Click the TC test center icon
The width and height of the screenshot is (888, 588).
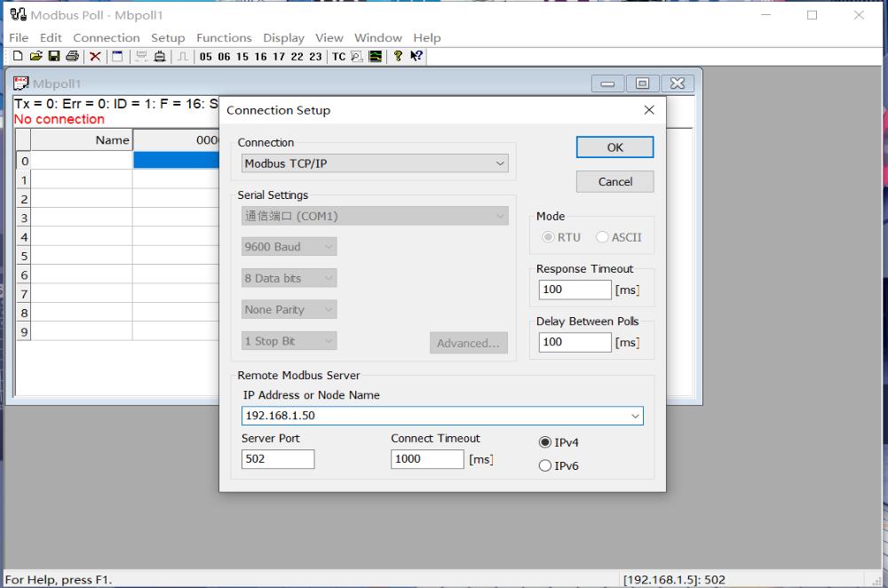point(338,57)
